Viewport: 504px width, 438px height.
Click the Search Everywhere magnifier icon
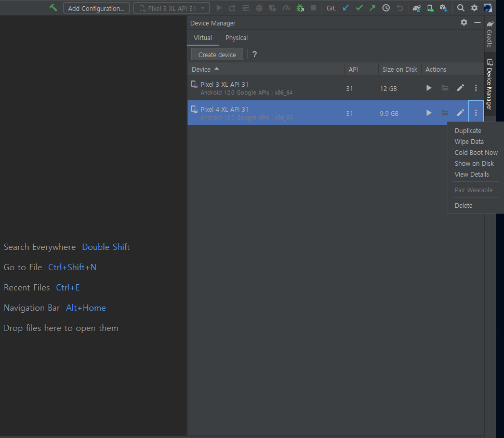point(460,8)
